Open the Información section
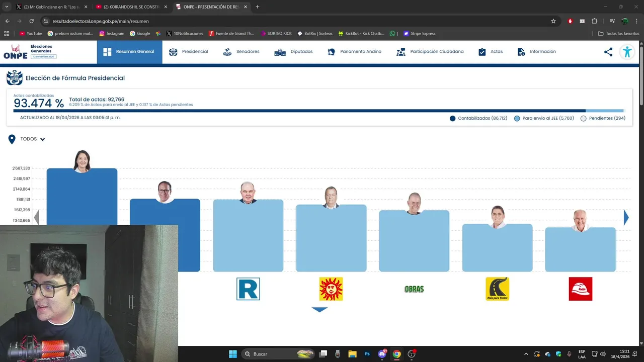The height and width of the screenshot is (362, 644). pyautogui.click(x=536, y=52)
